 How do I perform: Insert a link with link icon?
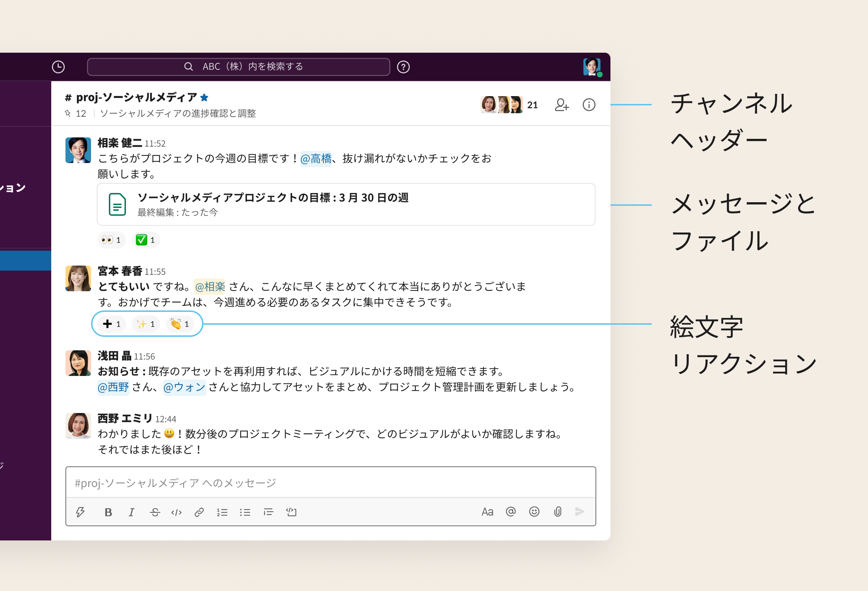click(199, 512)
